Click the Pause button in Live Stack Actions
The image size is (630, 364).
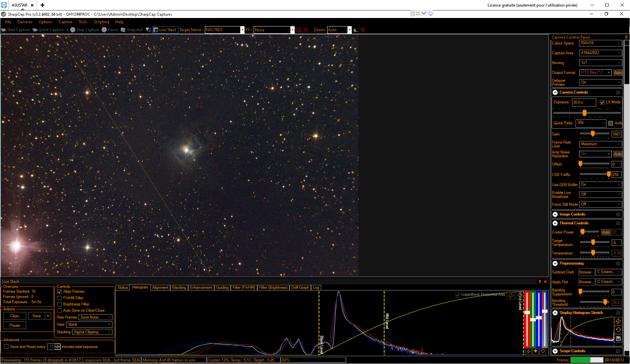15,325
